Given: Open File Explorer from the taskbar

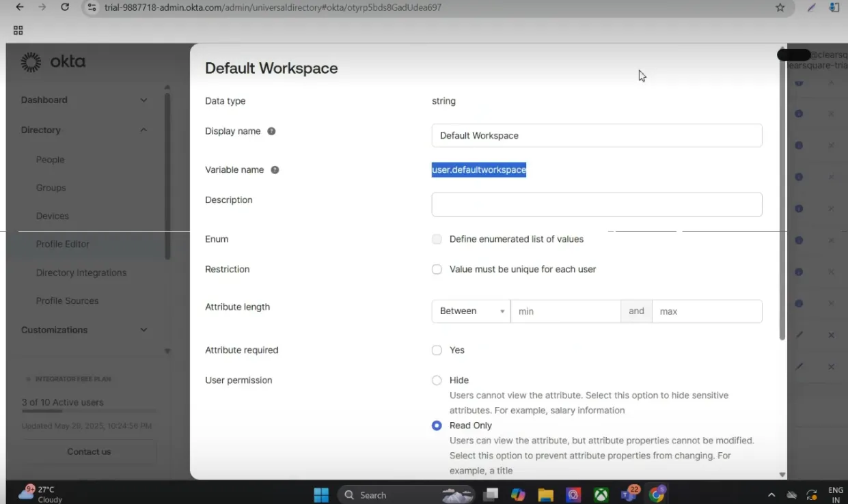Looking at the screenshot, I should click(x=545, y=494).
